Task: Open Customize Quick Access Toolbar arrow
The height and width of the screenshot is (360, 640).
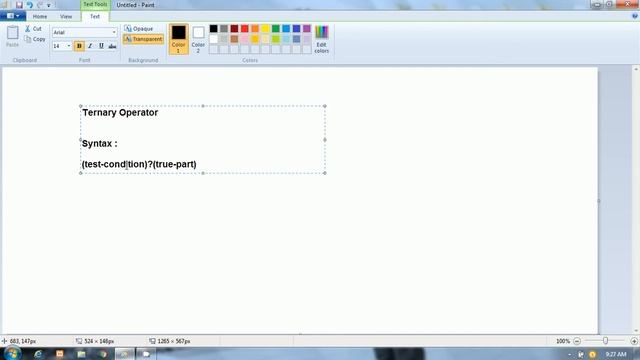Action: (49, 5)
